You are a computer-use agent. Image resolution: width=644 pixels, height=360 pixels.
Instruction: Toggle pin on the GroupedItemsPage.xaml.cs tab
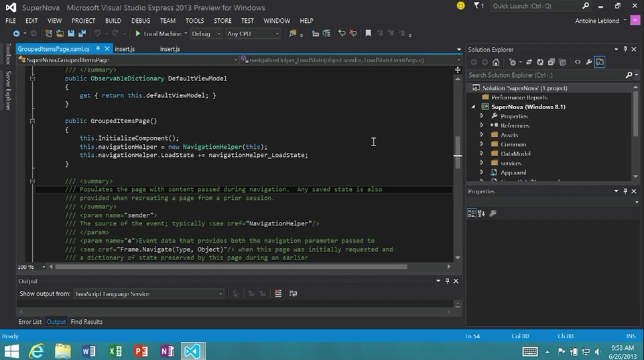97,49
